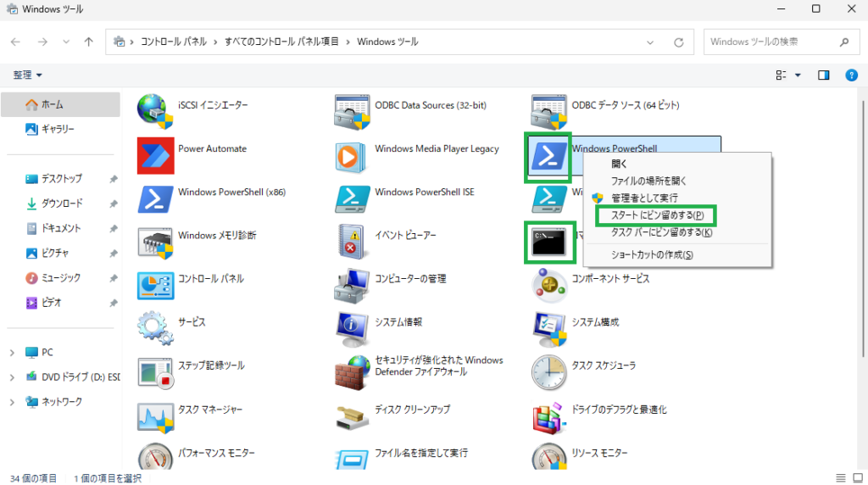Select ドライブのデフラグと最適化 icon

549,417
